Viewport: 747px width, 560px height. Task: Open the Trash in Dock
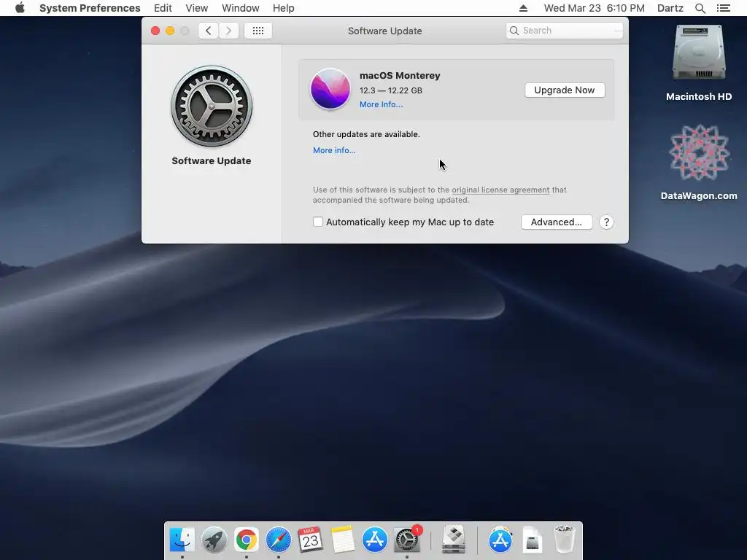[x=565, y=540]
